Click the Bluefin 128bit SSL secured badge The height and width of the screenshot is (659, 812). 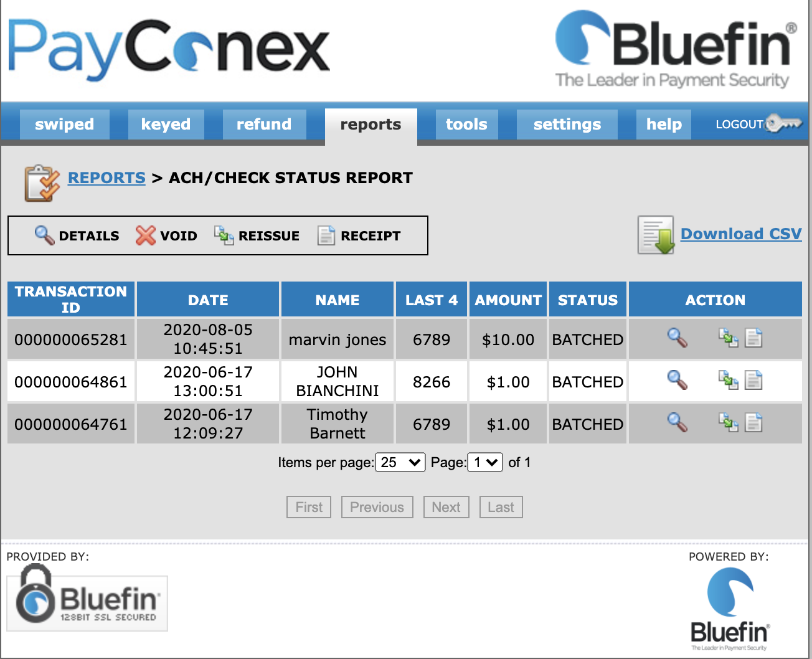tap(87, 597)
